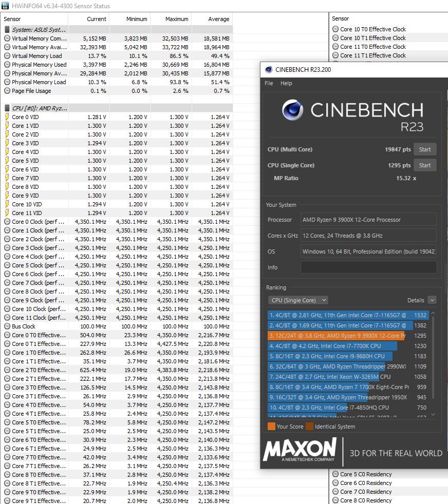Click the MP Ratio 15.32 x value
The width and height of the screenshot is (448, 504).
pos(406,178)
